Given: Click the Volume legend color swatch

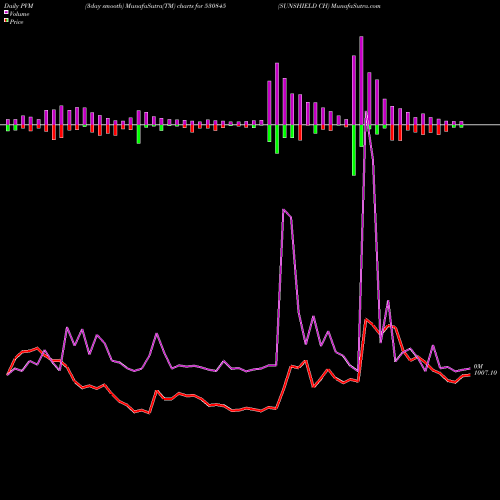Looking at the screenshot, I should 6,12.
